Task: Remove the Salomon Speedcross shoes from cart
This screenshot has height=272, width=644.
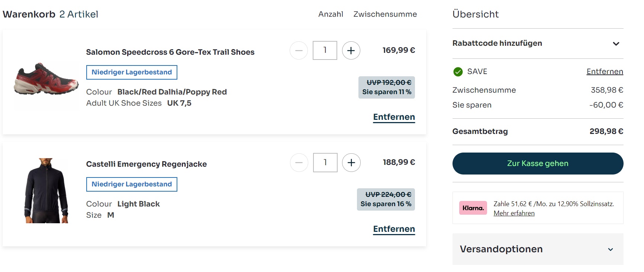Action: 394,117
